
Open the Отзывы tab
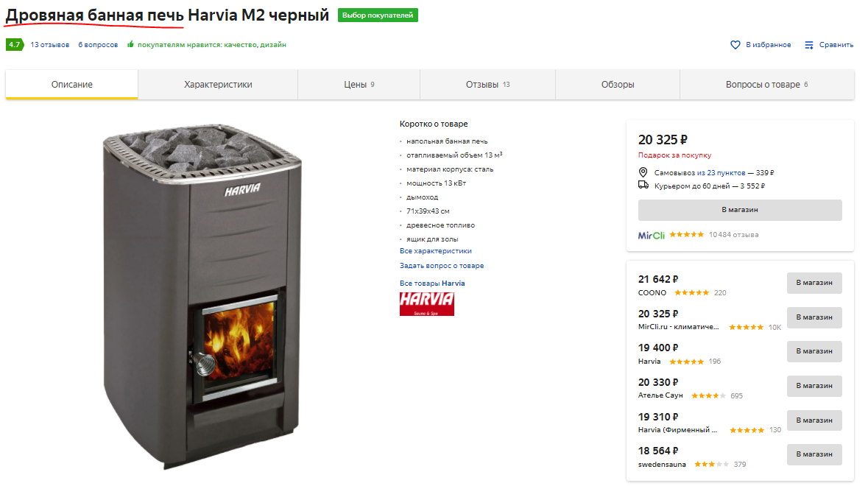point(487,85)
